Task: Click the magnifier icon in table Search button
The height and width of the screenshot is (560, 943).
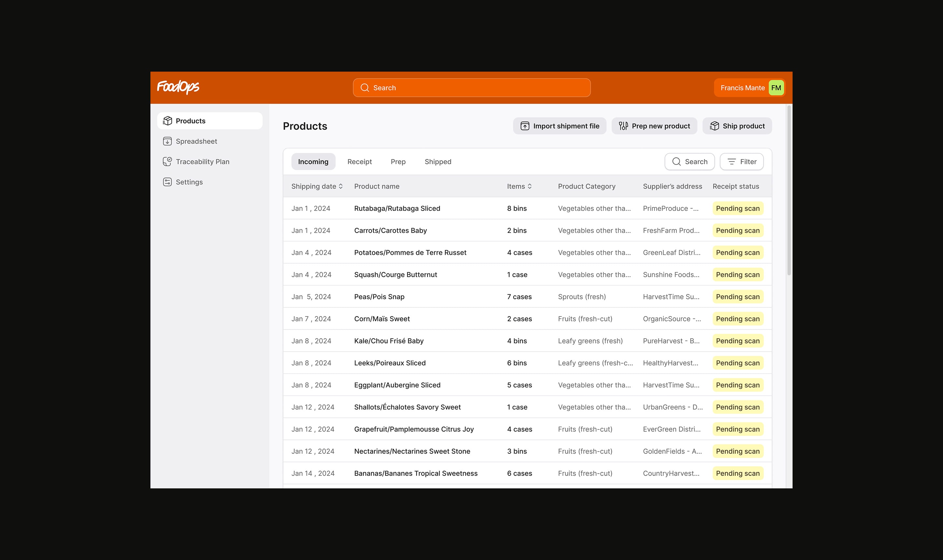Action: pos(677,161)
